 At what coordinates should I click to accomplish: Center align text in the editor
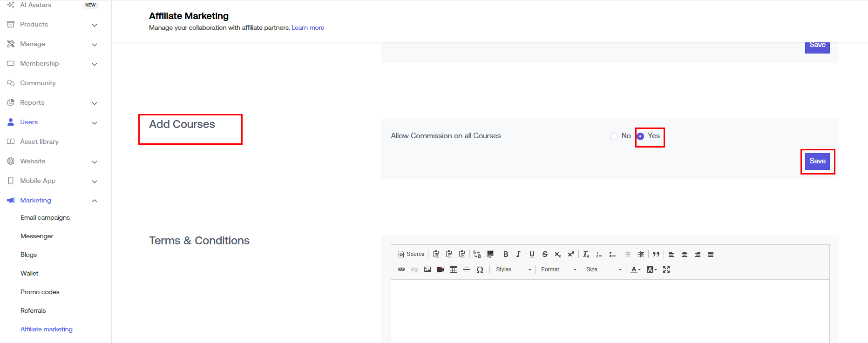tap(685, 254)
